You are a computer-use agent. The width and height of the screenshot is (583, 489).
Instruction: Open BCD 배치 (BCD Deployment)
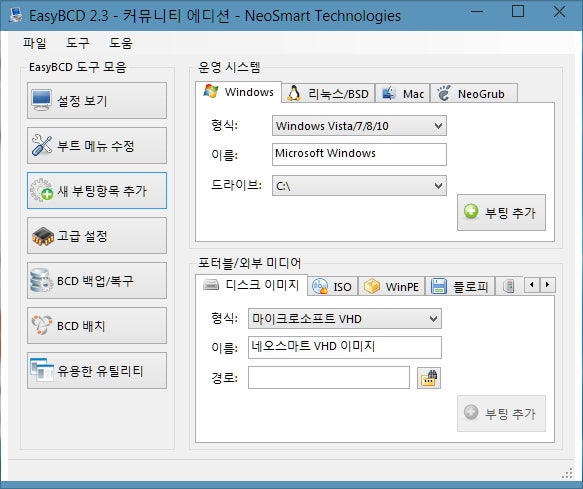tap(97, 325)
